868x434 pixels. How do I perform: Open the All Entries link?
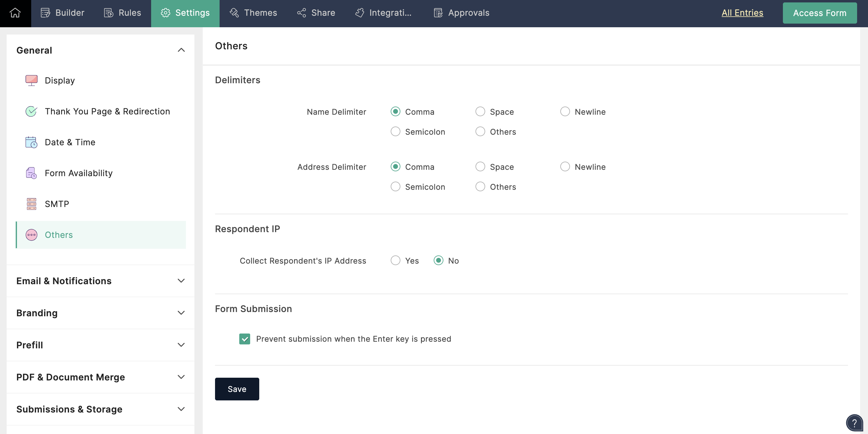(x=742, y=13)
